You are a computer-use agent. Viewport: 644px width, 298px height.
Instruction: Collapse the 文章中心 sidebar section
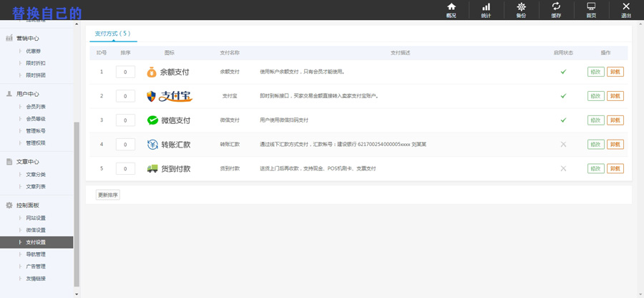coord(27,162)
